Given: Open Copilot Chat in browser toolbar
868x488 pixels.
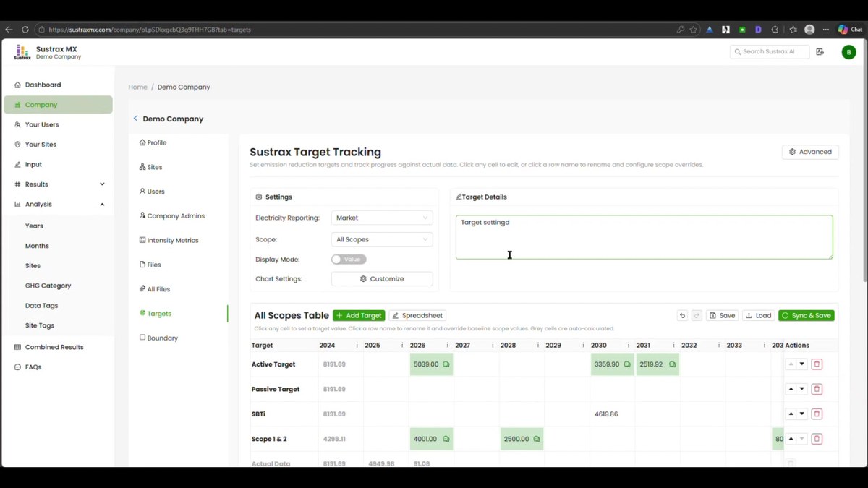Looking at the screenshot, I should click(850, 30).
